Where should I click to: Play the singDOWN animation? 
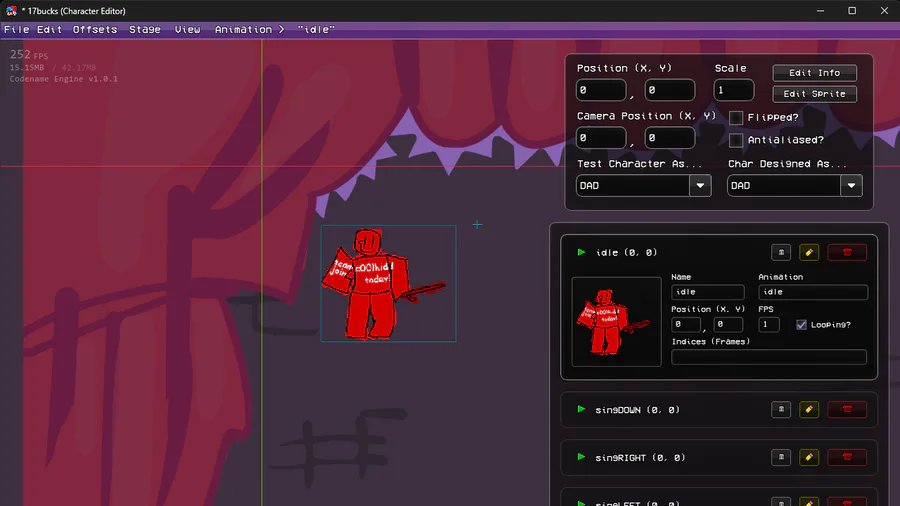click(x=581, y=410)
